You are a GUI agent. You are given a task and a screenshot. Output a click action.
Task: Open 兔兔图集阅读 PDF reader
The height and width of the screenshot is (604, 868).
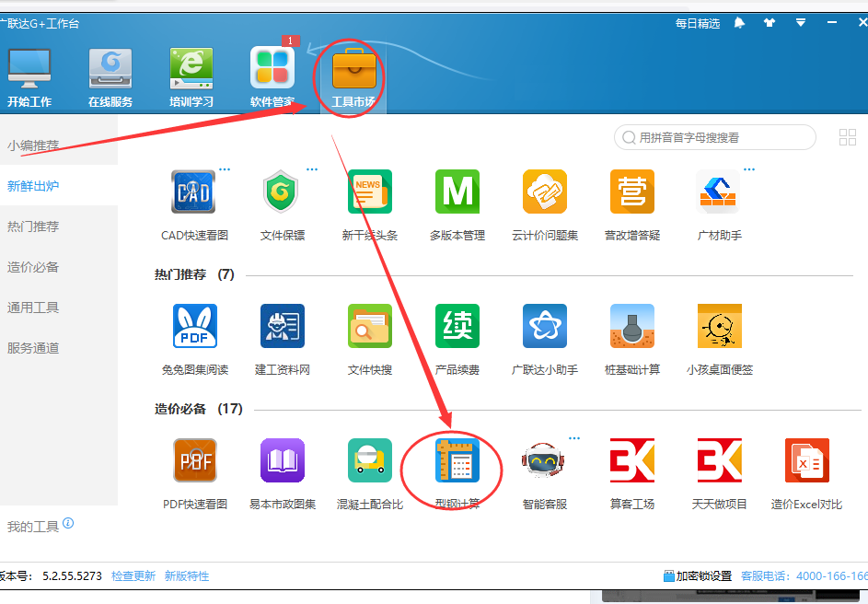point(195,326)
